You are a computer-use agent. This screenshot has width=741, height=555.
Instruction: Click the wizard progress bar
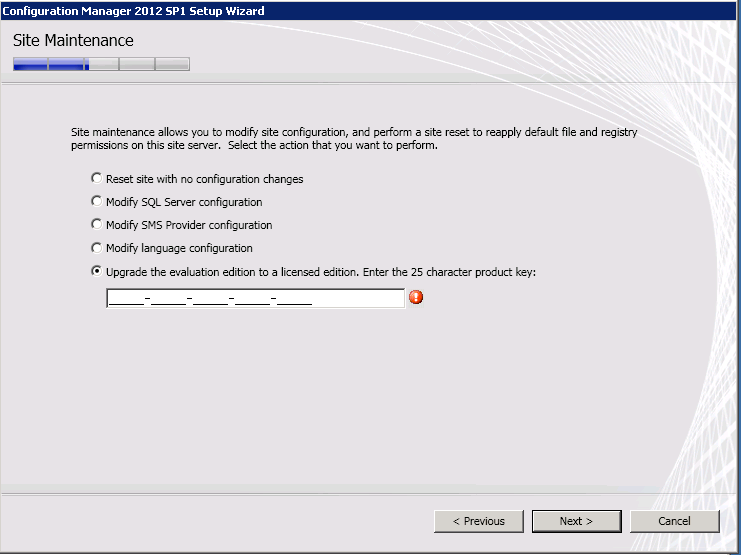pos(102,64)
